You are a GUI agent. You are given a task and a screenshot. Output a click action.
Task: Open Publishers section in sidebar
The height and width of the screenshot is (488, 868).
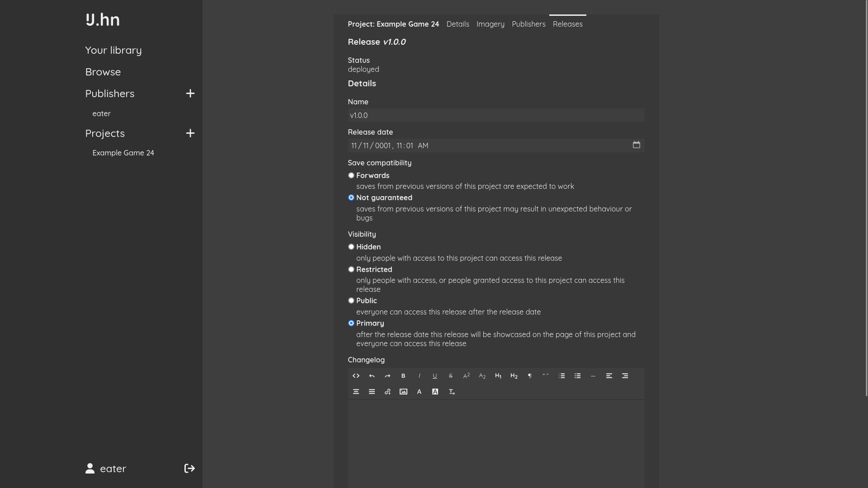tap(110, 94)
